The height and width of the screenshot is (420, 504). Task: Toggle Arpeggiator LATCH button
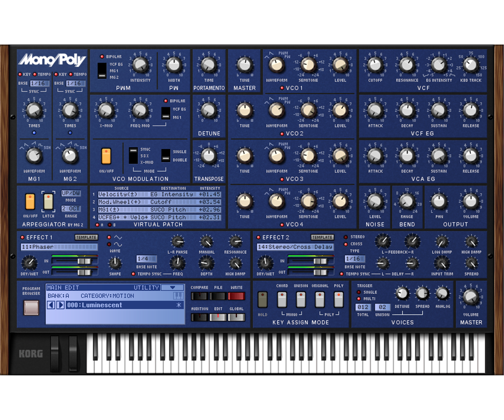[x=48, y=202]
